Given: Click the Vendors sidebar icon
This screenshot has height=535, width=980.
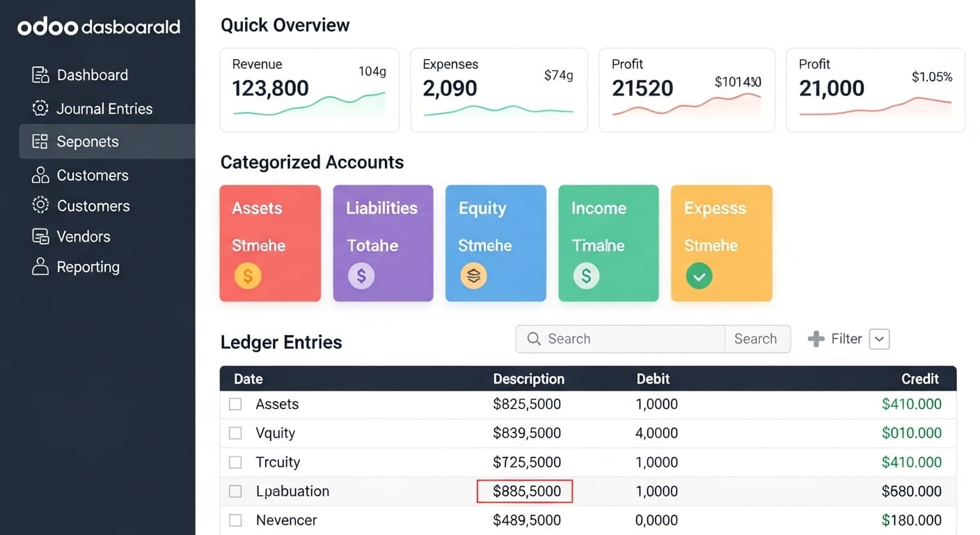Looking at the screenshot, I should [40, 237].
